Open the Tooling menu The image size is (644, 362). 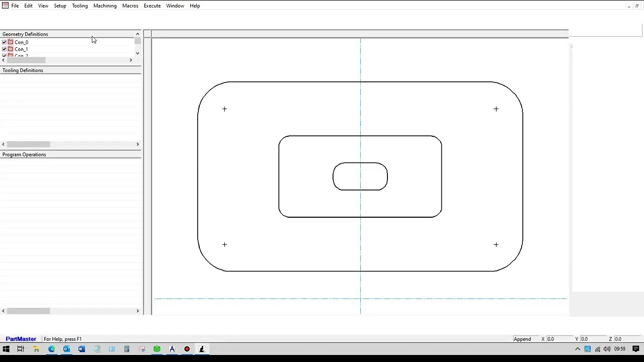(x=79, y=6)
